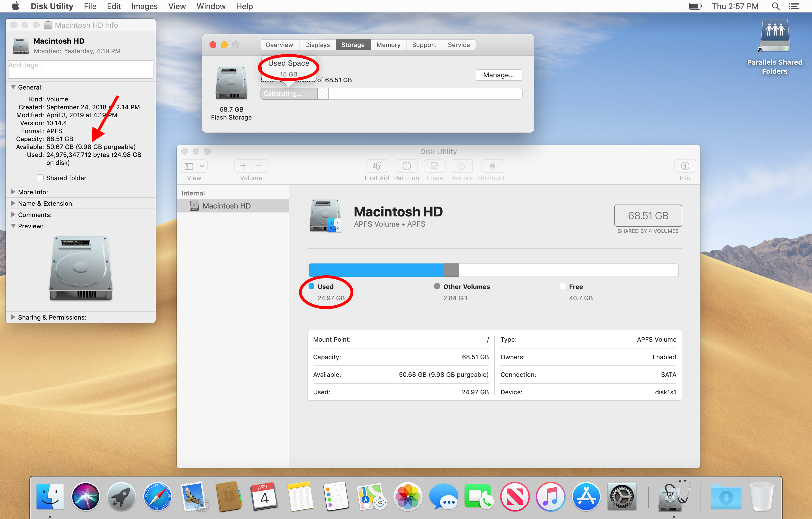Click the blue Used segment of the usage bar

click(376, 270)
